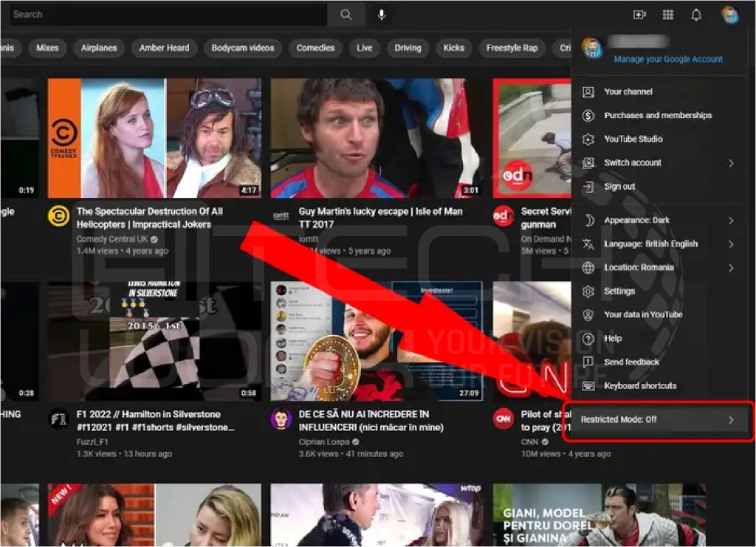This screenshot has width=756, height=547.
Task: Open the iomtt channel avatar
Action: (281, 216)
